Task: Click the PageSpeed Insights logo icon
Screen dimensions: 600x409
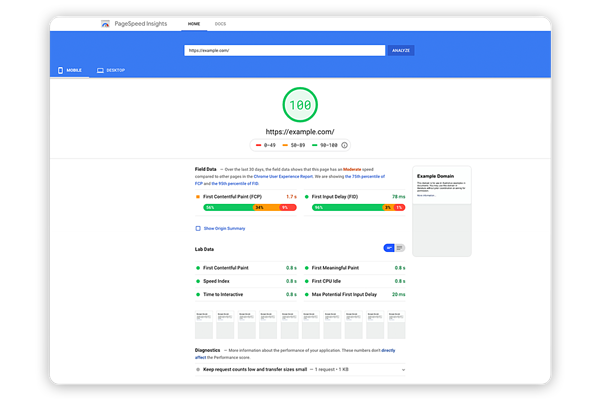Action: (x=105, y=24)
